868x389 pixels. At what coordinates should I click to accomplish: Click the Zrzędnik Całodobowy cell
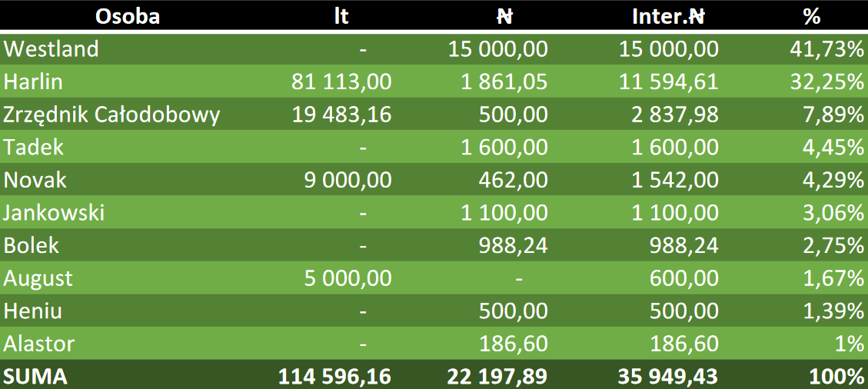(112, 115)
